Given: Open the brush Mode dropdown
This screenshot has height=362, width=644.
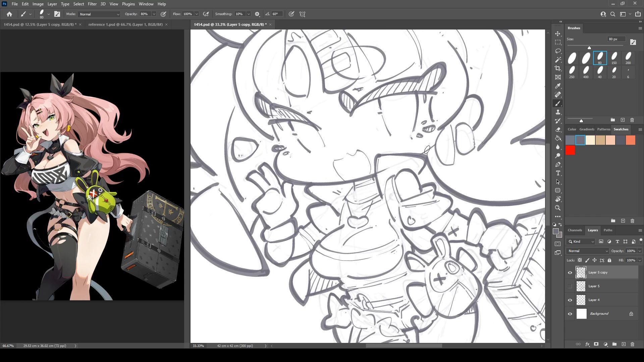Looking at the screenshot, I should [99, 14].
